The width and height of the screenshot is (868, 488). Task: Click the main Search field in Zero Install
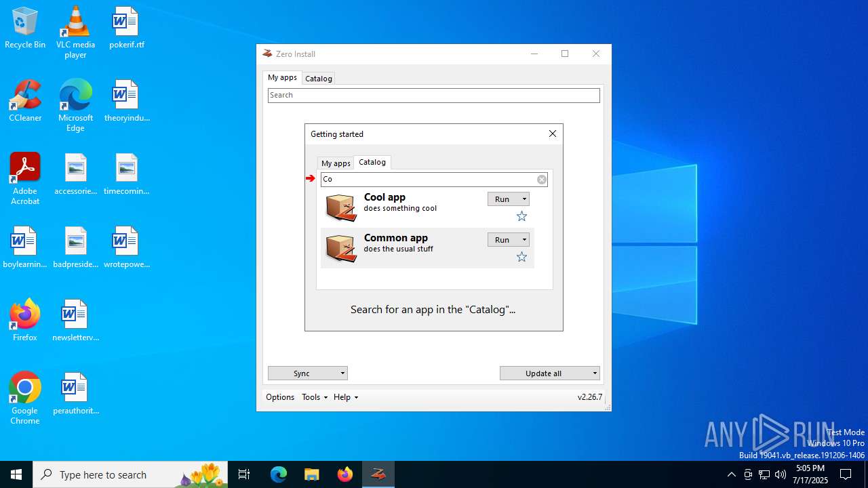click(x=434, y=96)
